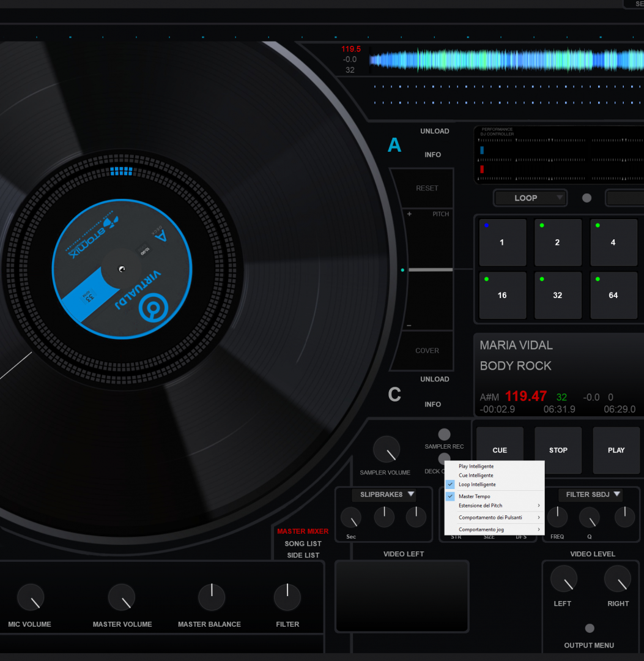644x661 pixels.
Task: Click the song title BODY ROCK
Action: 516,365
